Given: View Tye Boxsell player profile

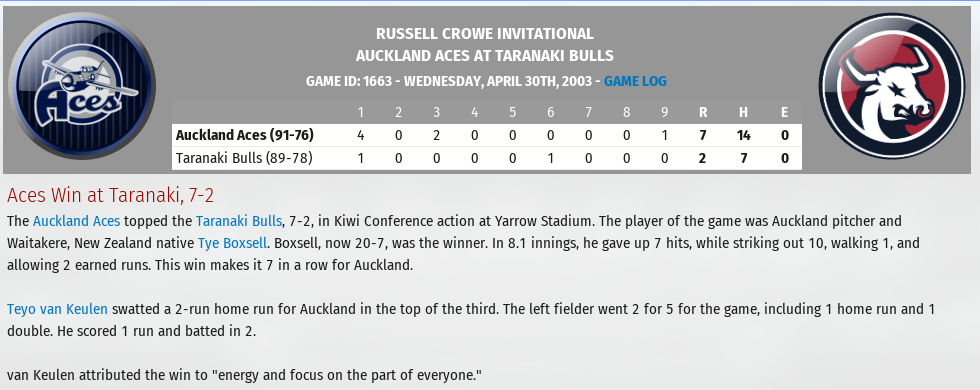Looking at the screenshot, I should (x=232, y=243).
